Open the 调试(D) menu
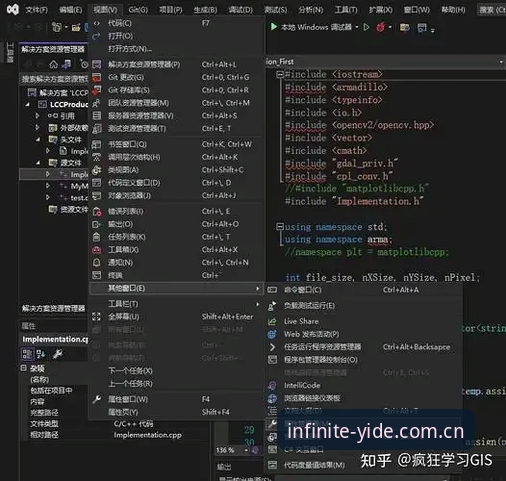506x481 pixels. click(x=240, y=10)
